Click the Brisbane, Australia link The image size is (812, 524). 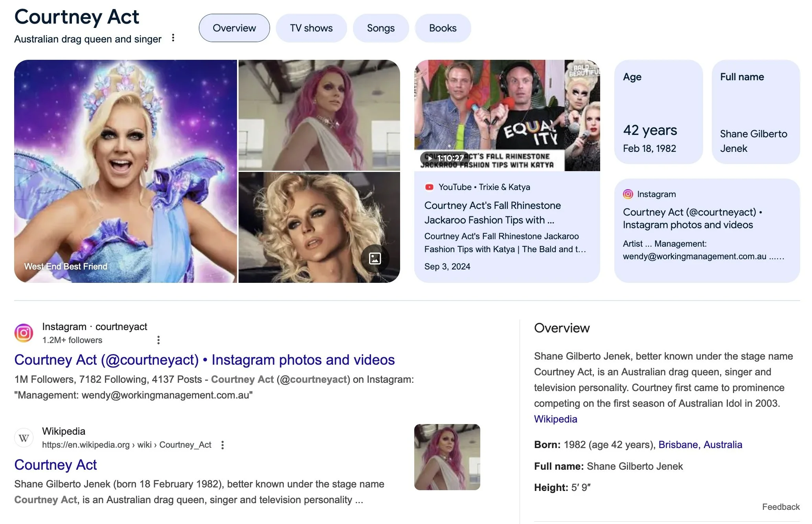click(700, 445)
